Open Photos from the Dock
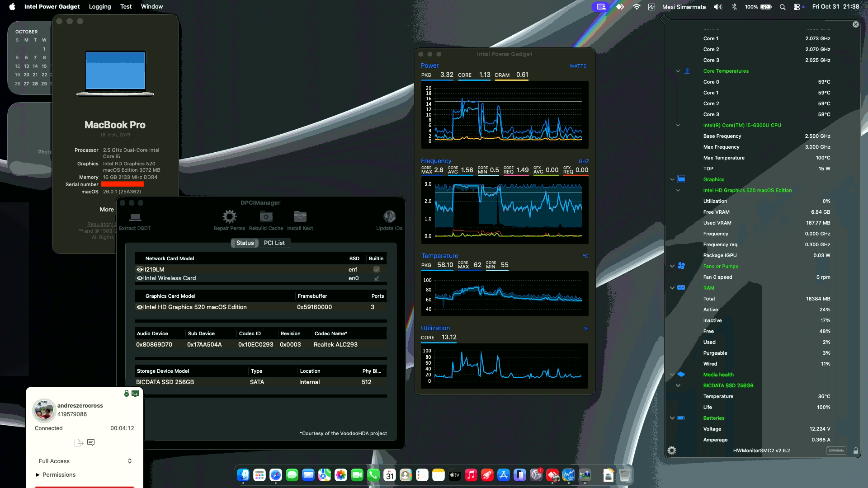The height and width of the screenshot is (488, 868). 341,475
